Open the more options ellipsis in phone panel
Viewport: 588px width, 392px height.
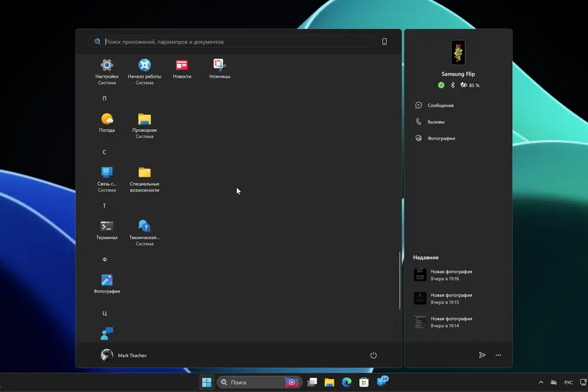498,355
